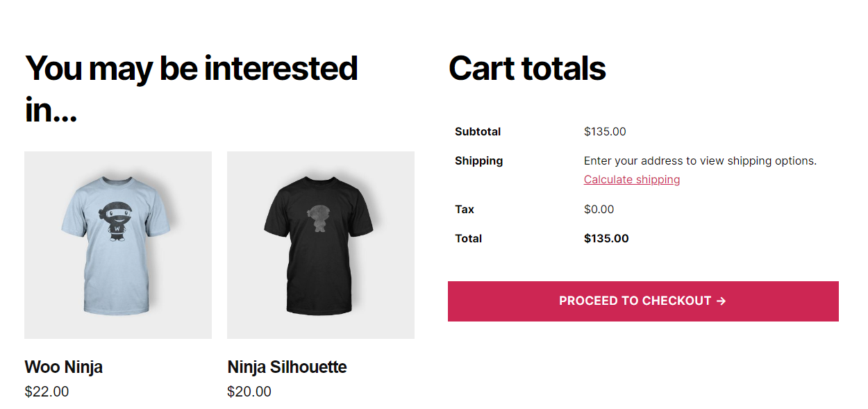
Task: Click the $0.00 tax amount
Action: [x=599, y=210]
